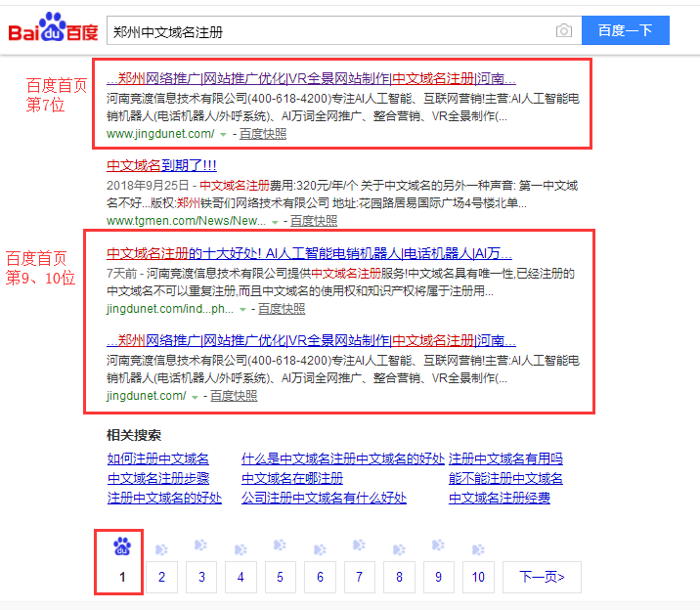Image resolution: width=700 pixels, height=610 pixels.
Task: Expand the arrow beside www.tgmen.com URL
Action: (275, 222)
